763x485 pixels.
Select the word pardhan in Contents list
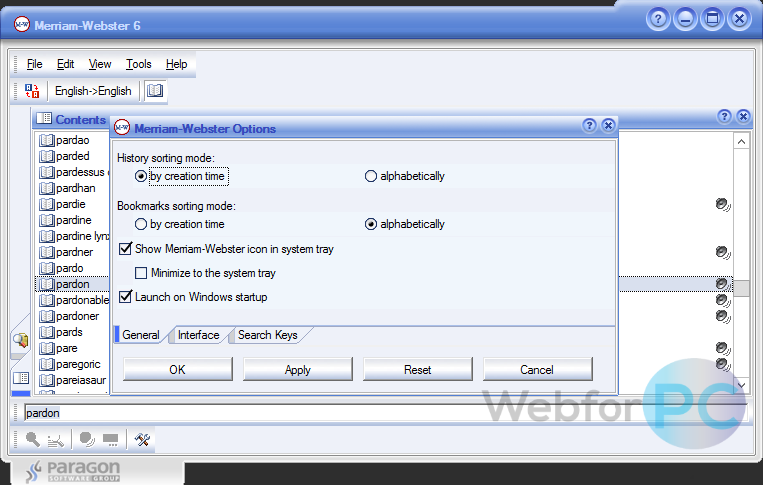[x=75, y=188]
